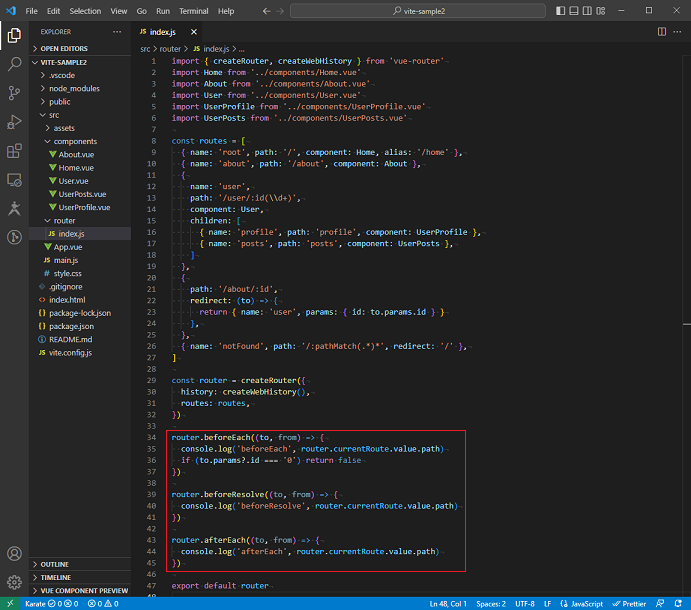Viewport: 691px width, 610px height.
Task: Expand the node_modules folder
Action: (x=80, y=89)
